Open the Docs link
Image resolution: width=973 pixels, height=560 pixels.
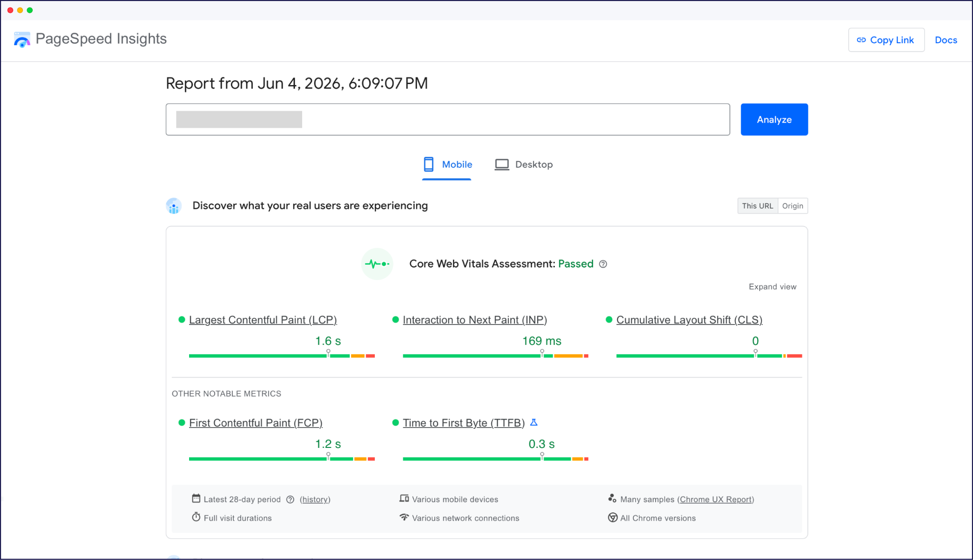pyautogui.click(x=945, y=40)
